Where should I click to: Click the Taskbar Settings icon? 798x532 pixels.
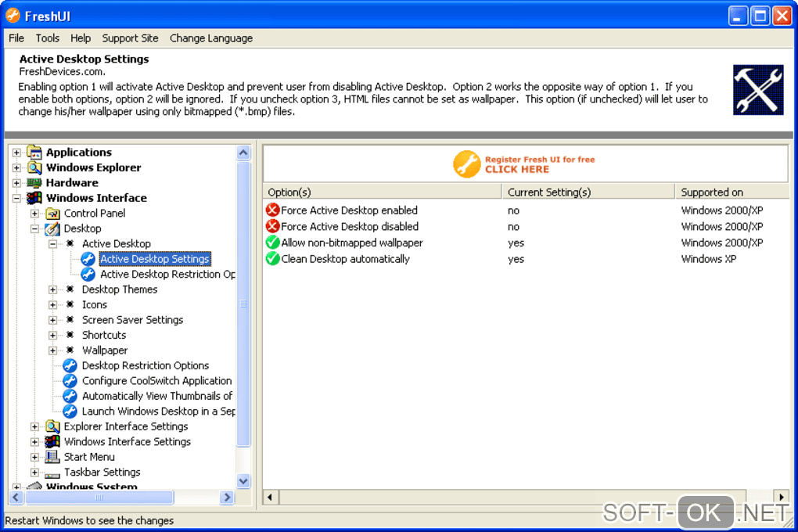52,474
